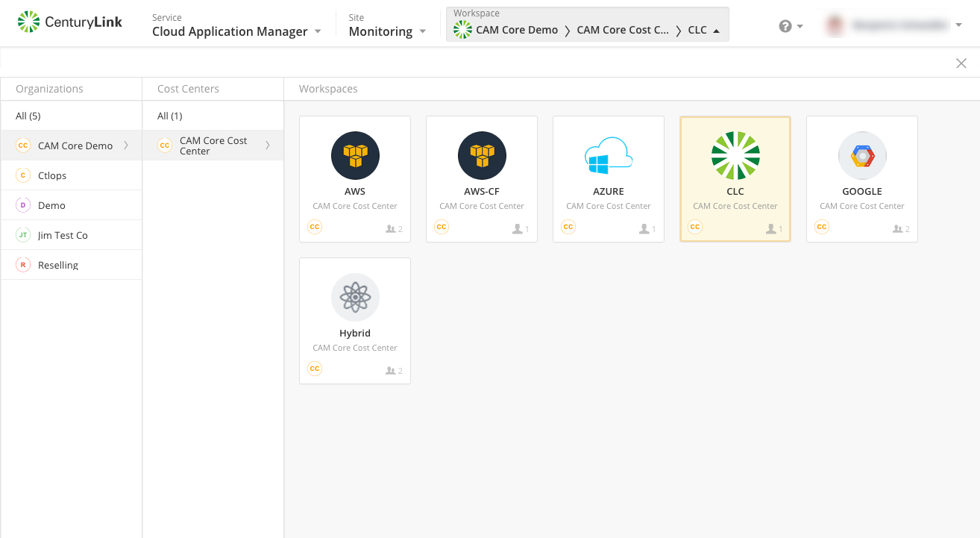Viewport: 980px width, 538px height.
Task: Click the CC badge beside CAM Core Demo organization
Action: click(23, 146)
